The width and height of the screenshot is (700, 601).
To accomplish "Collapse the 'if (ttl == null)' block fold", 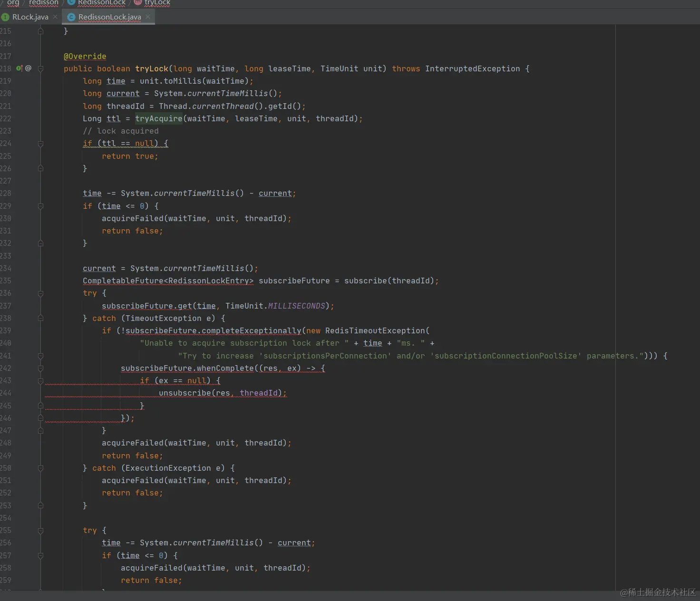I will (x=40, y=144).
